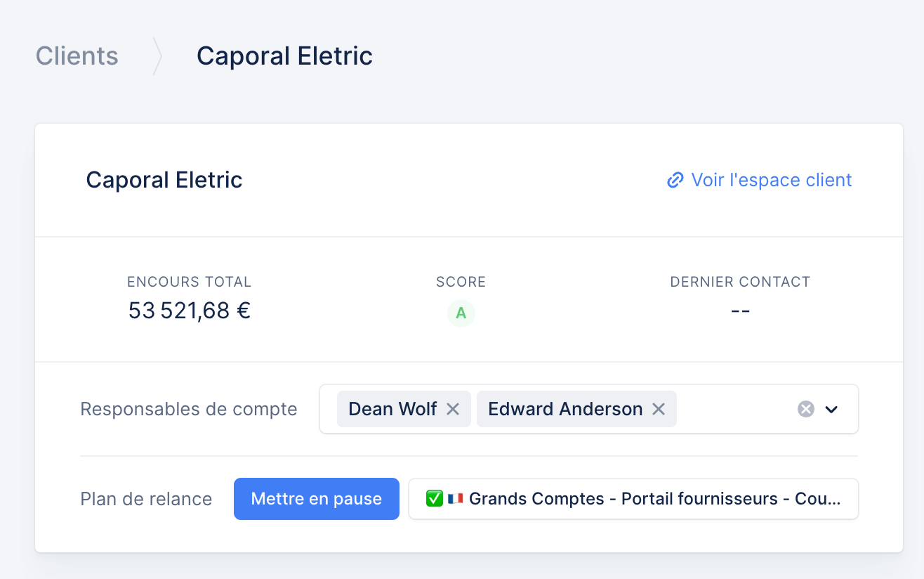Viewport: 924px width, 579px height.
Task: Open the Voir l'espace client link
Action: pyautogui.click(x=759, y=180)
